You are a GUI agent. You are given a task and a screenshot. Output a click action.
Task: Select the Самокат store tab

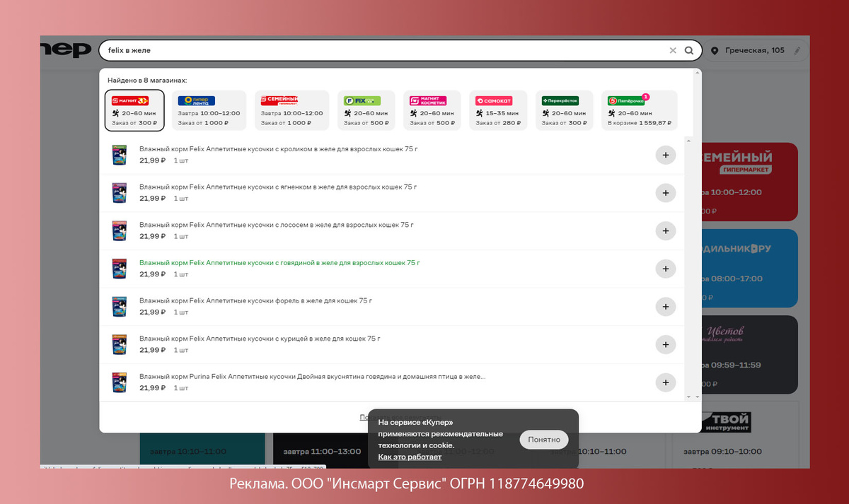coord(498,110)
